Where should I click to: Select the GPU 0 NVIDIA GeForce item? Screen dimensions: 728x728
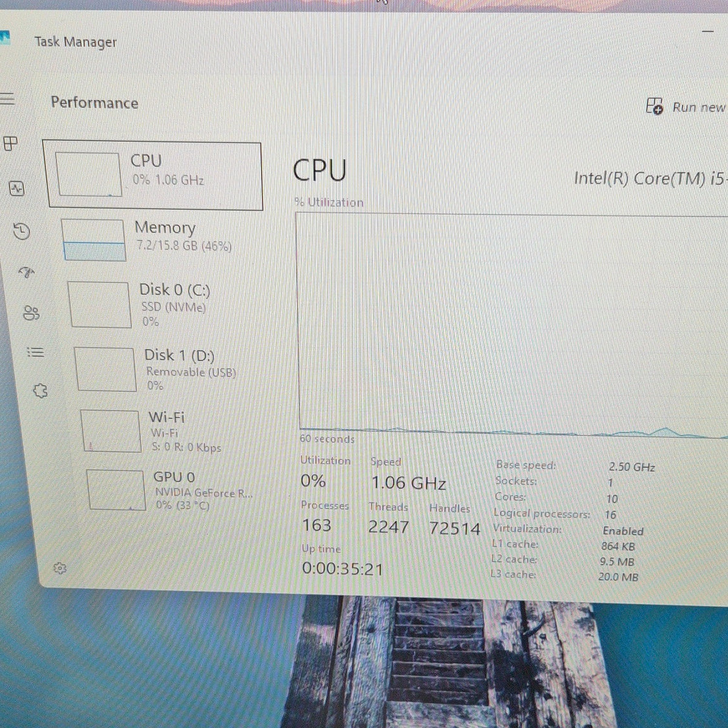(x=174, y=490)
